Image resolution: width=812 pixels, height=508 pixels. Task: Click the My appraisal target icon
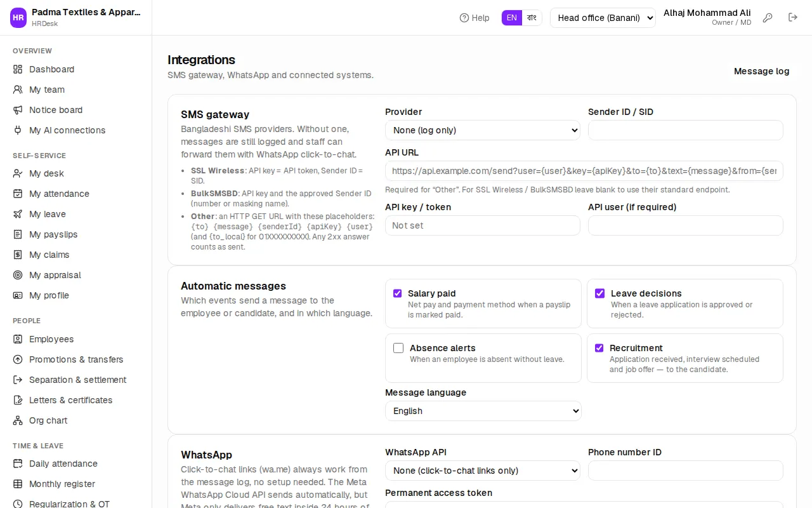(18, 275)
